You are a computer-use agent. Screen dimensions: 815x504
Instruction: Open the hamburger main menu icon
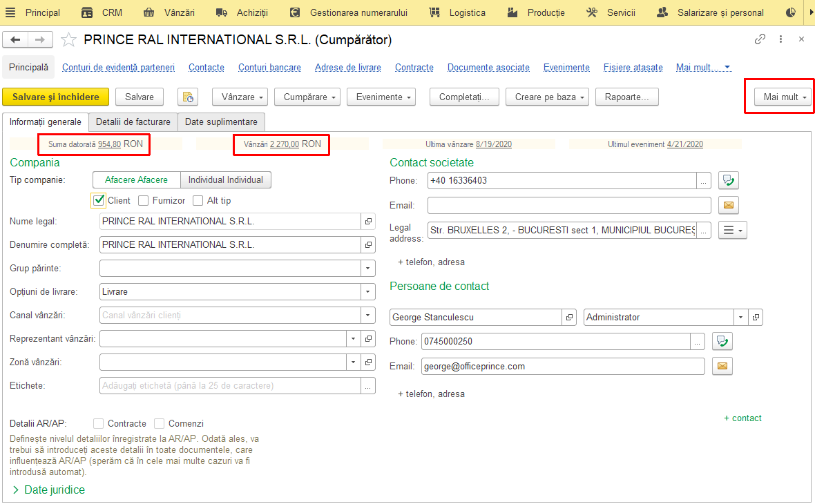click(x=10, y=12)
